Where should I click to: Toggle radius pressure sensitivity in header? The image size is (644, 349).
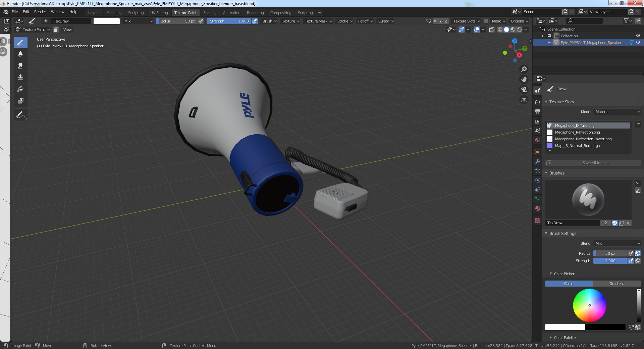click(x=201, y=21)
